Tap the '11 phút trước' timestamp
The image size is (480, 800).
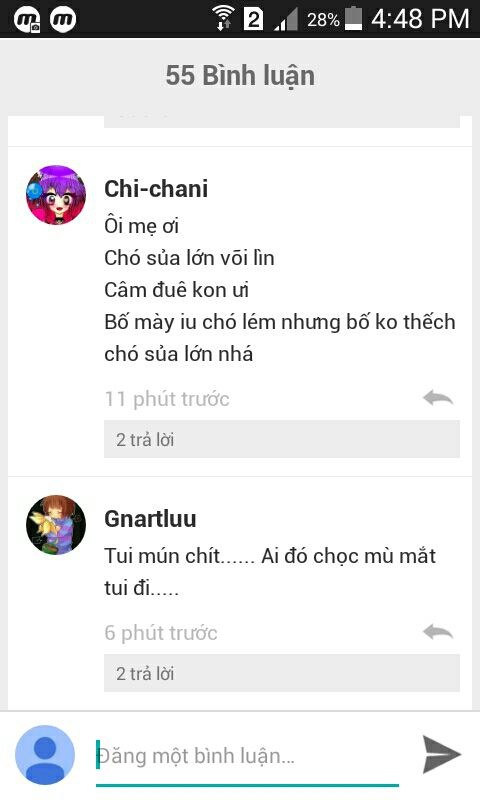click(167, 399)
